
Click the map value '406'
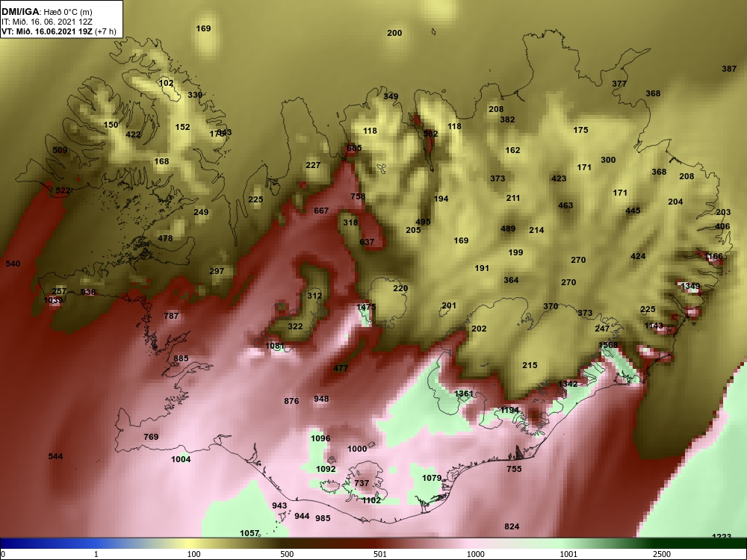722,227
